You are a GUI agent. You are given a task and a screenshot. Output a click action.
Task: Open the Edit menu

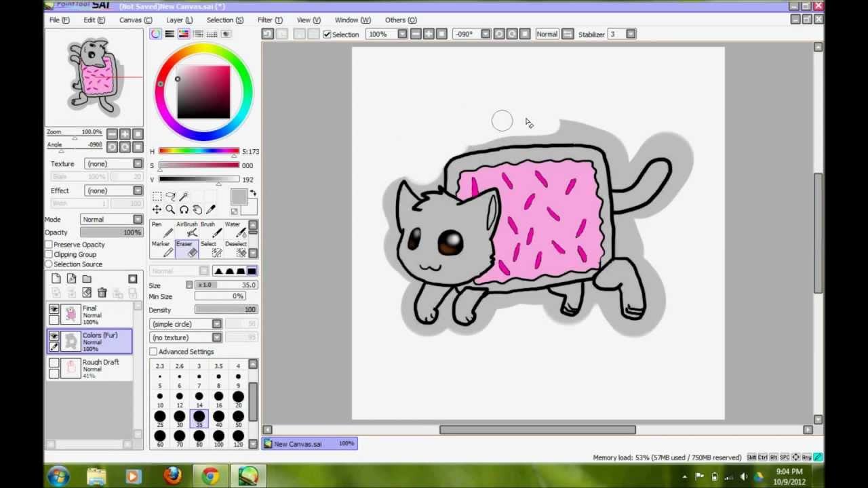(x=94, y=20)
